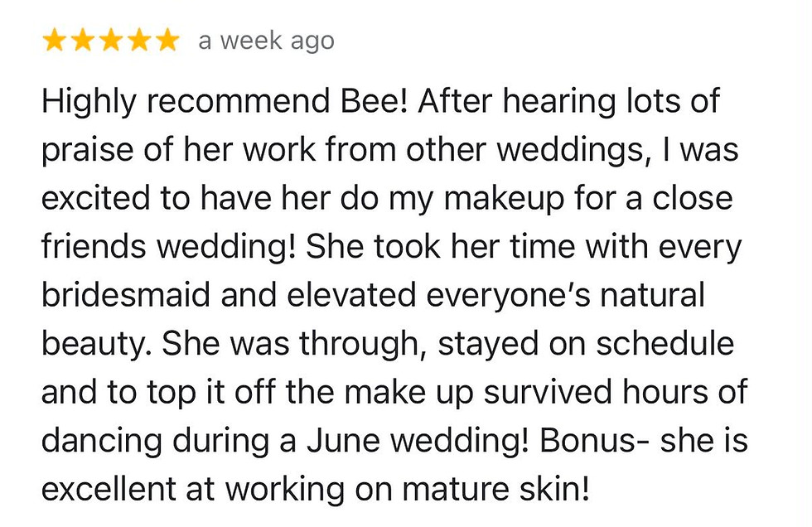Click the word 'beauty.' in the review

[97, 345]
